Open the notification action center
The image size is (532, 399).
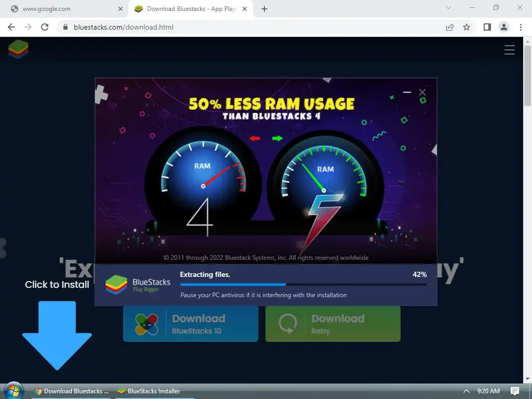click(515, 391)
